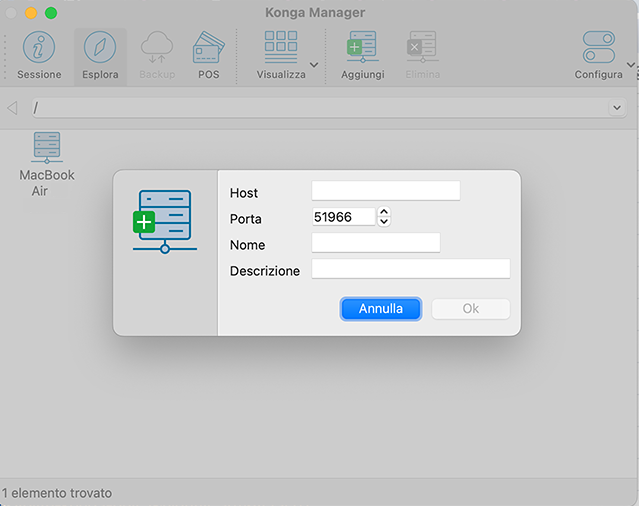Click the Nome text field
Viewport: 639px width, 506px height.
375,243
